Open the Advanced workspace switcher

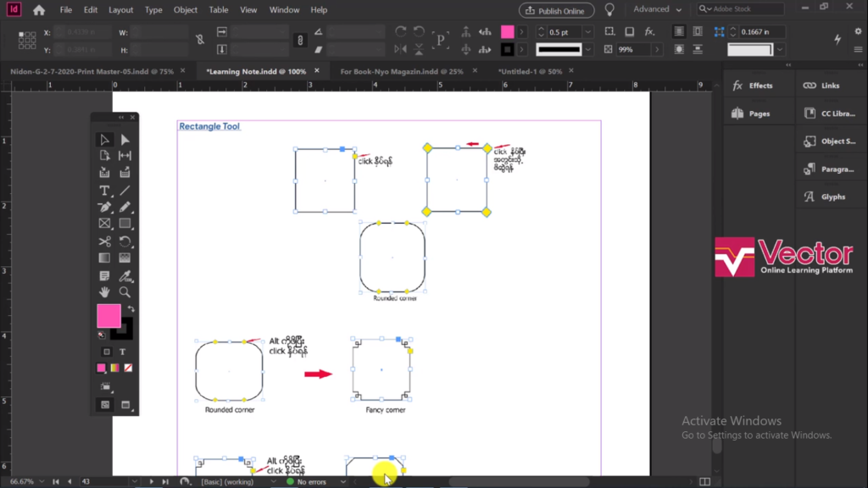[658, 9]
